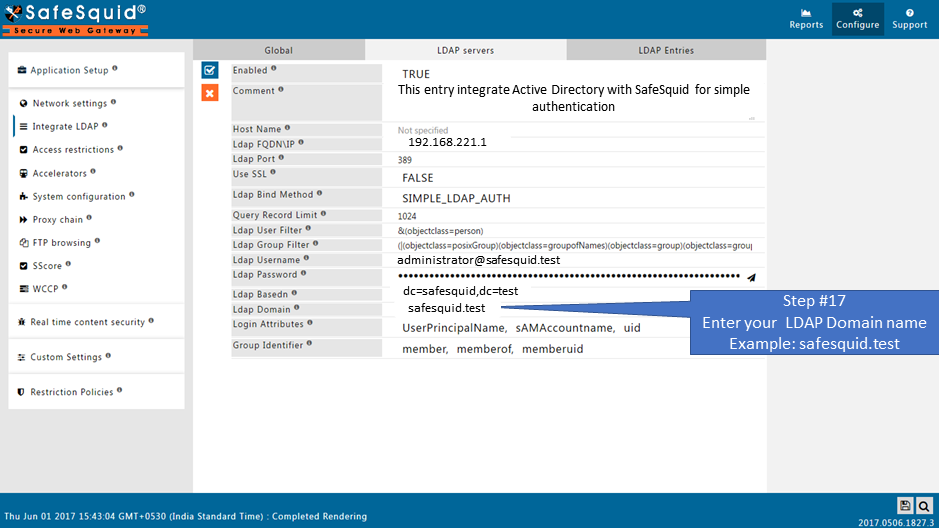Click the save entry checkmark icon
Image resolution: width=939 pixels, height=528 pixels.
pos(210,70)
